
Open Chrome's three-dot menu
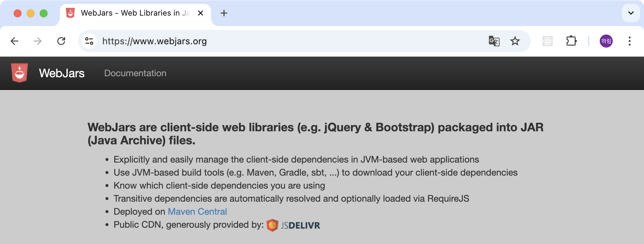click(630, 41)
